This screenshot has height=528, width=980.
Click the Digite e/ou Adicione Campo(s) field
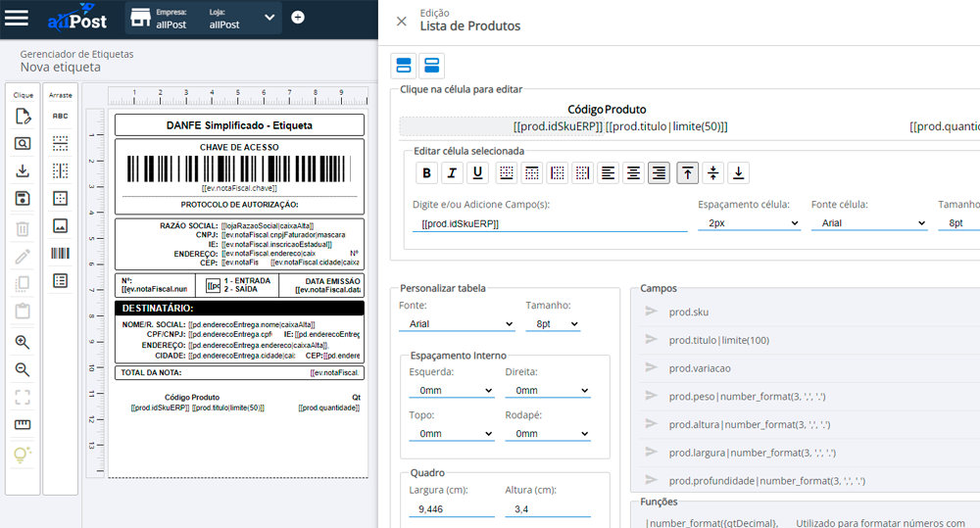pyautogui.click(x=549, y=223)
